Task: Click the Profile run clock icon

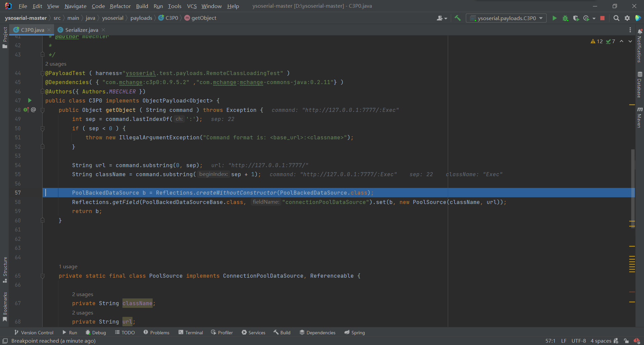Action: click(x=586, y=18)
